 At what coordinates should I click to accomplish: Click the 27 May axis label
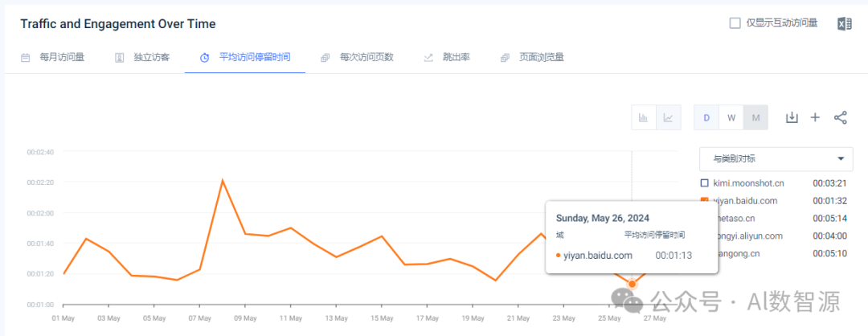pyautogui.click(x=654, y=318)
